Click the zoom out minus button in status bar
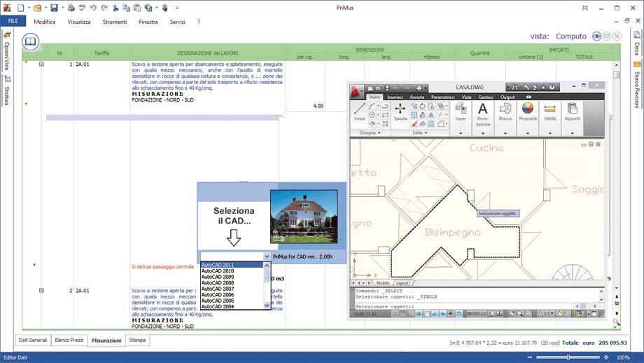 coord(529,357)
